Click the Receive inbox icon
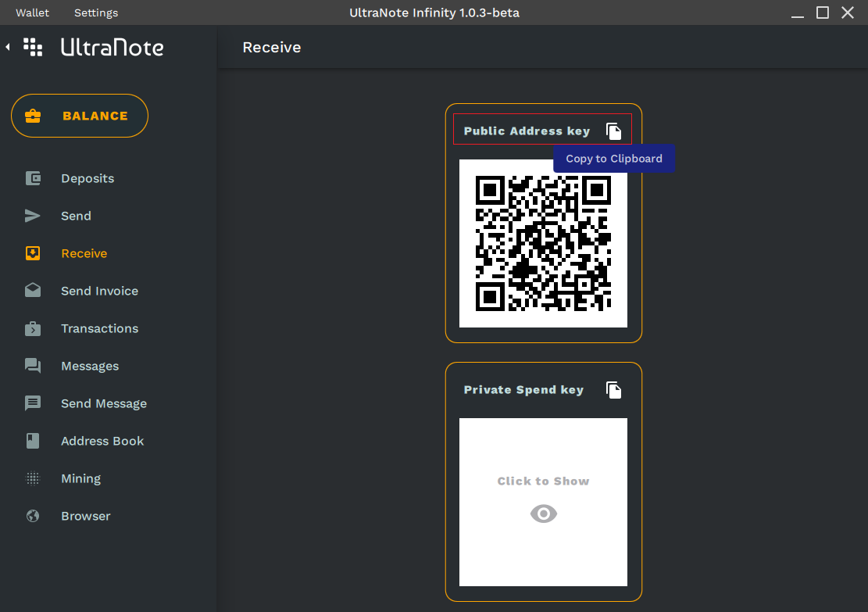Screen dimensions: 868x612 (33, 253)
